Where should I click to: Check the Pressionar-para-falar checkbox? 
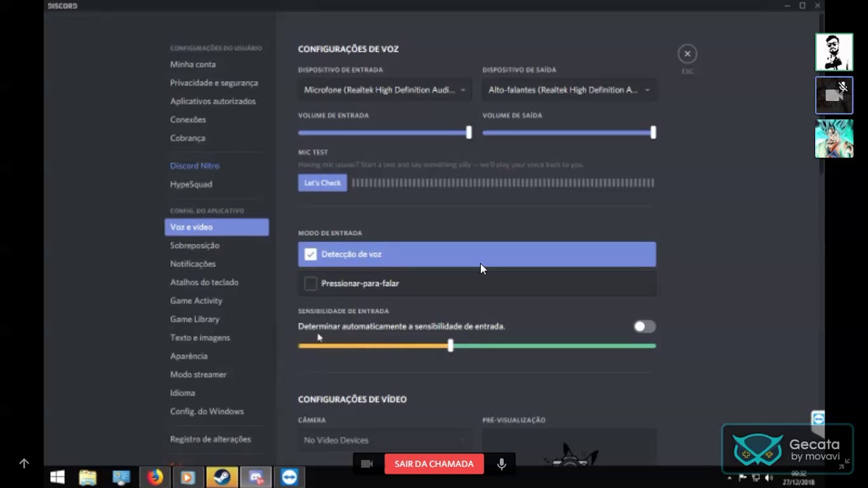(311, 283)
